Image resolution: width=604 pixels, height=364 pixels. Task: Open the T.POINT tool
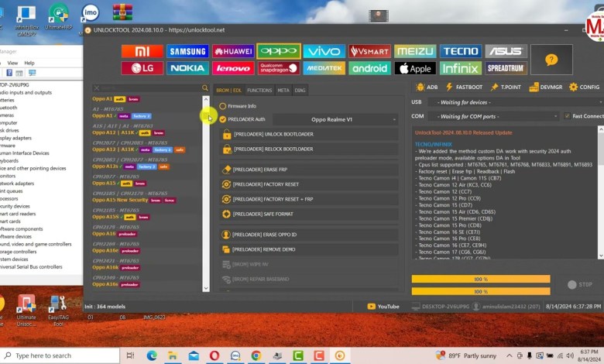coord(506,87)
